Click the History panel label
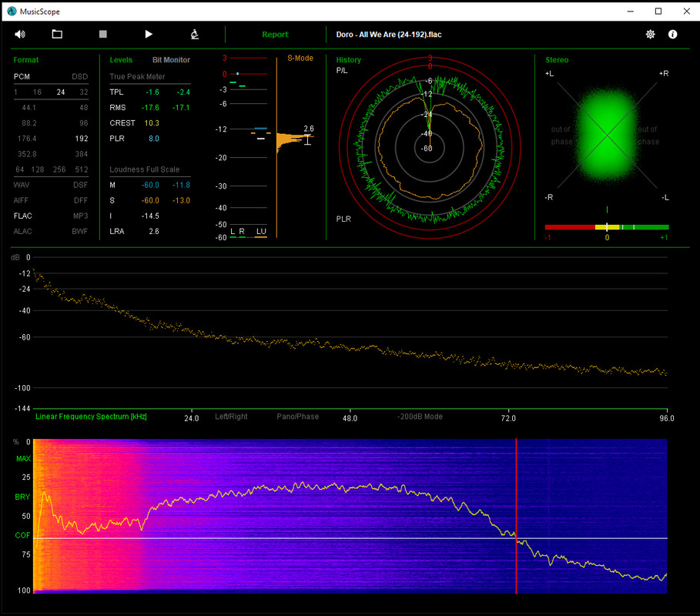Image resolution: width=700 pixels, height=616 pixels. [x=349, y=60]
